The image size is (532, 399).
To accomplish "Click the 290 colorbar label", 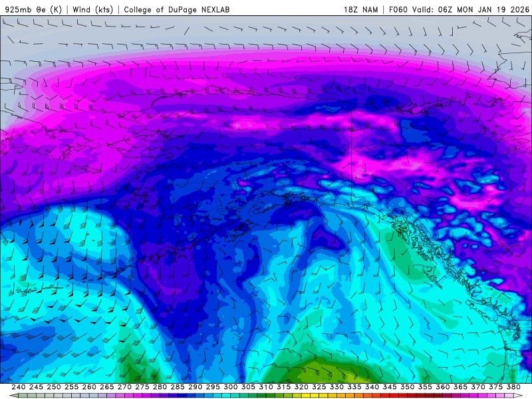I will (x=195, y=387).
